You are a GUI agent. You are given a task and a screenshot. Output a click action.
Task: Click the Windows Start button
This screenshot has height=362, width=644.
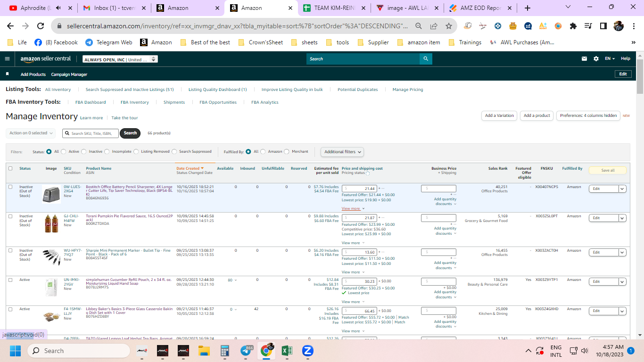15,351
